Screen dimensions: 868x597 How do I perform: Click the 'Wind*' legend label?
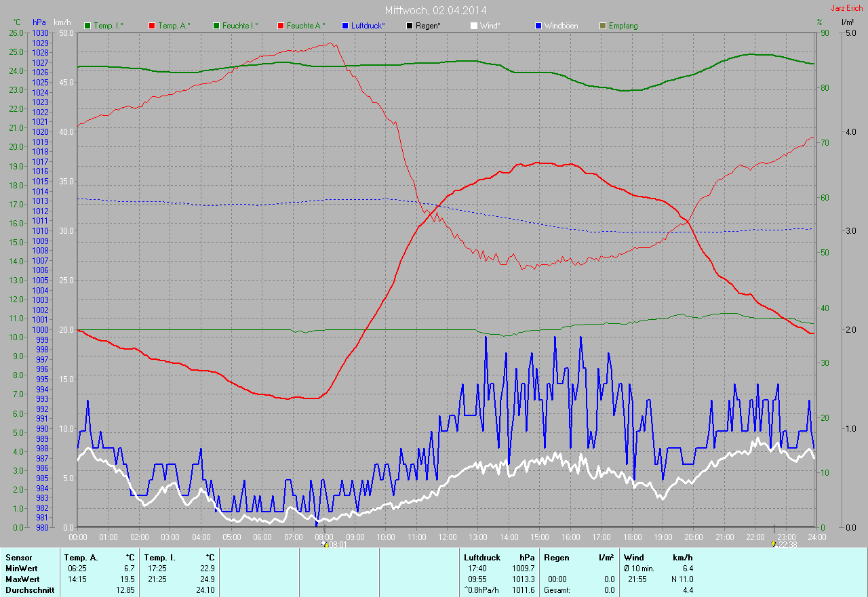click(490, 26)
